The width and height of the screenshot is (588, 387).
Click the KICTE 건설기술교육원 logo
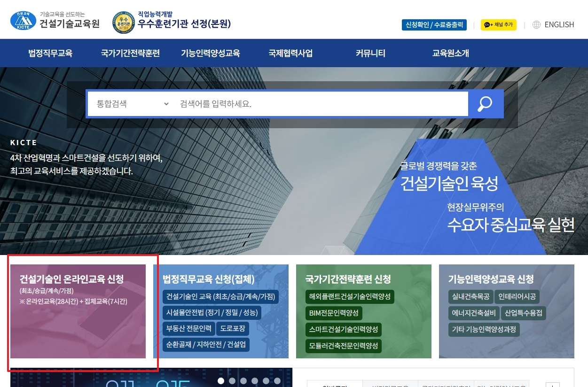click(x=55, y=20)
